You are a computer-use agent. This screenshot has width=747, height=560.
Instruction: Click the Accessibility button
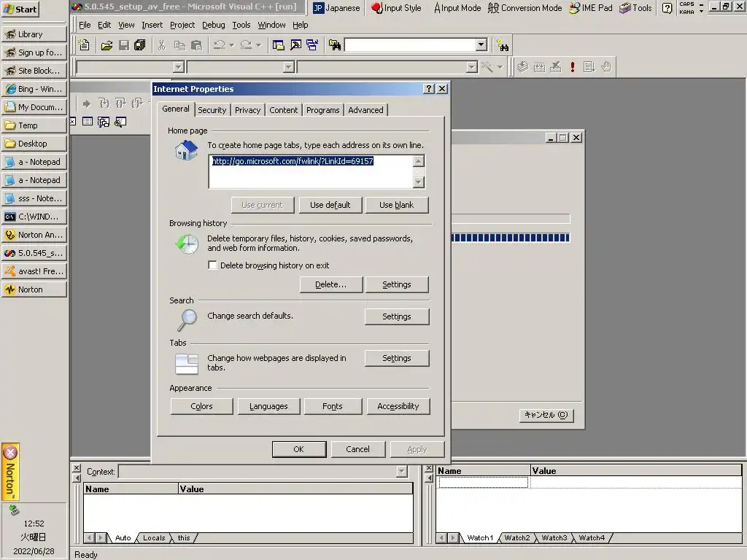pos(398,406)
